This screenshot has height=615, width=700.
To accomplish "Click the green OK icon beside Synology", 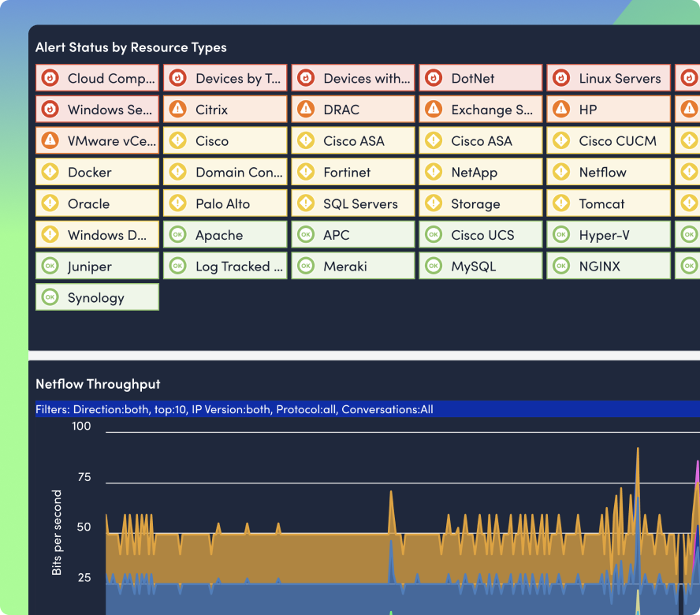I will pyautogui.click(x=50, y=297).
